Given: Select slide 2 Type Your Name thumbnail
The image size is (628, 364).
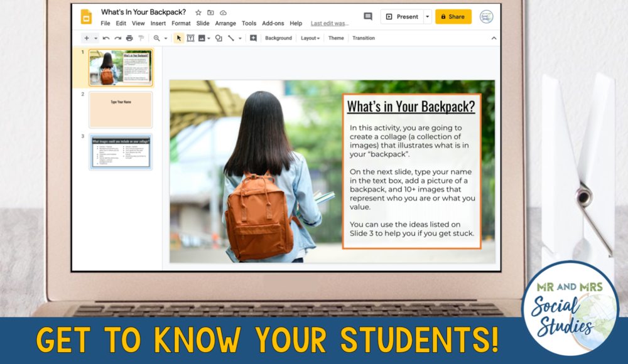Looking at the screenshot, I should pyautogui.click(x=121, y=110).
